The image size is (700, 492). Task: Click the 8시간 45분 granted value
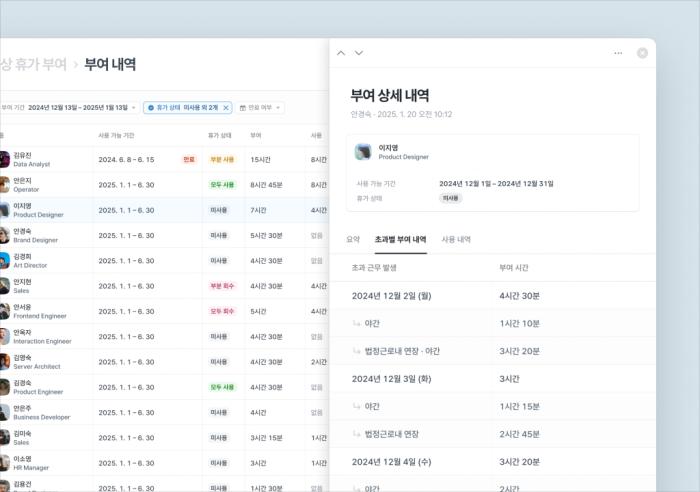pyautogui.click(x=266, y=185)
